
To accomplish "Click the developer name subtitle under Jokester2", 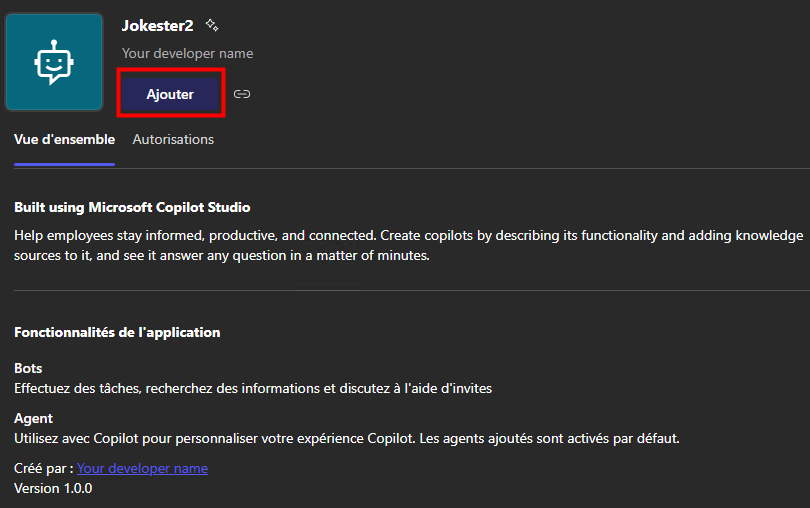I will [187, 53].
